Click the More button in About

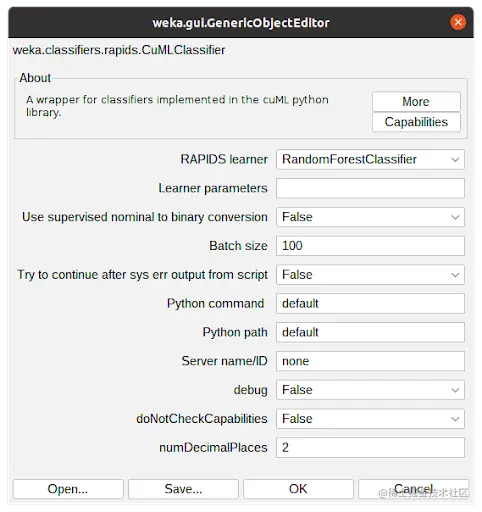(x=416, y=101)
